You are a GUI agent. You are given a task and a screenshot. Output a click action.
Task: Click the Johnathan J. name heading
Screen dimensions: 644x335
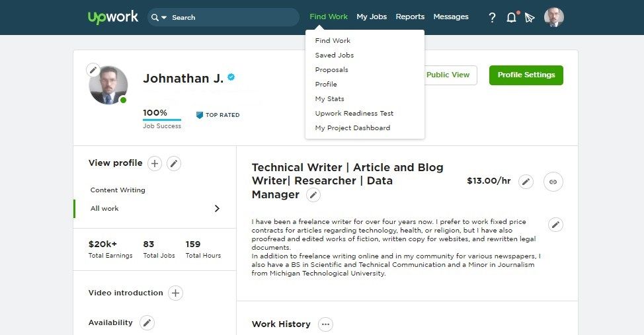[x=183, y=78]
